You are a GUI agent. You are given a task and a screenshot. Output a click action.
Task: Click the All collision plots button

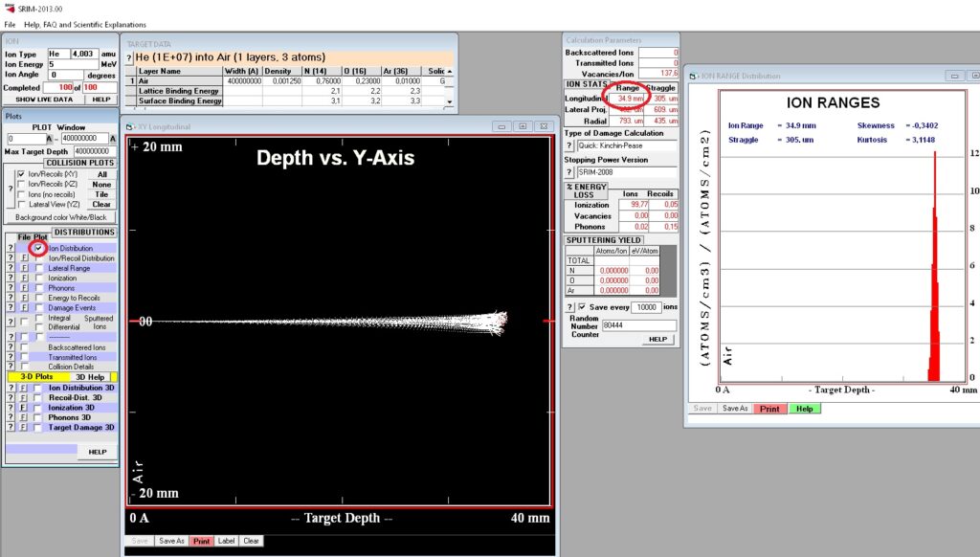(x=101, y=174)
